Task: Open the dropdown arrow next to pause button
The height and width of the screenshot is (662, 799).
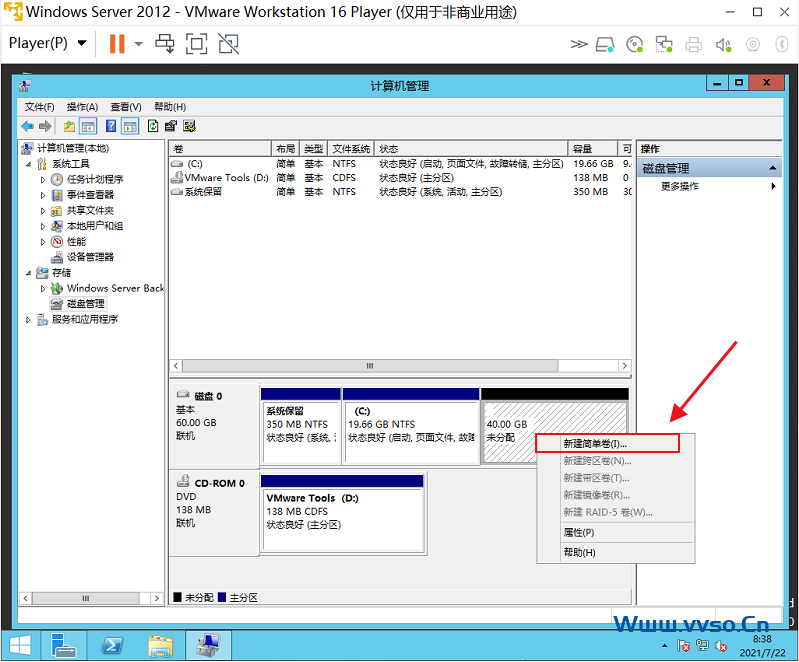Action: coord(139,44)
